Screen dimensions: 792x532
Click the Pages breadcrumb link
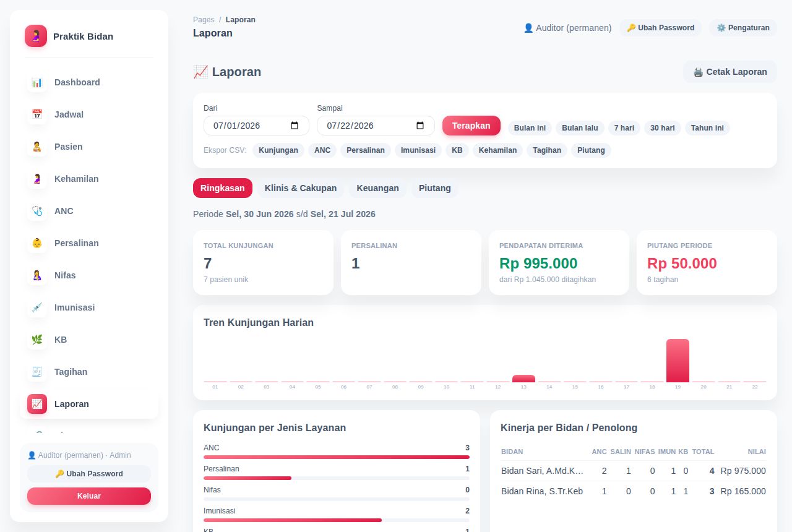[x=204, y=20]
